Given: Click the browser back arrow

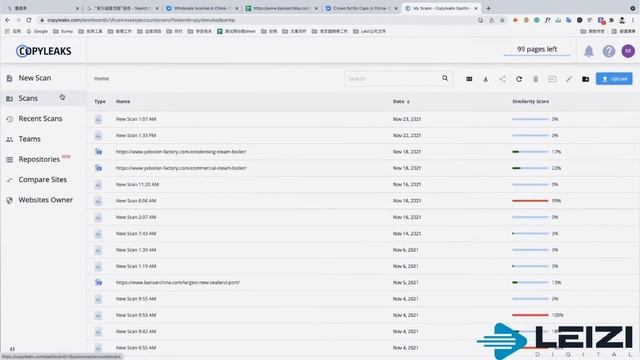Looking at the screenshot, I should point(7,20).
